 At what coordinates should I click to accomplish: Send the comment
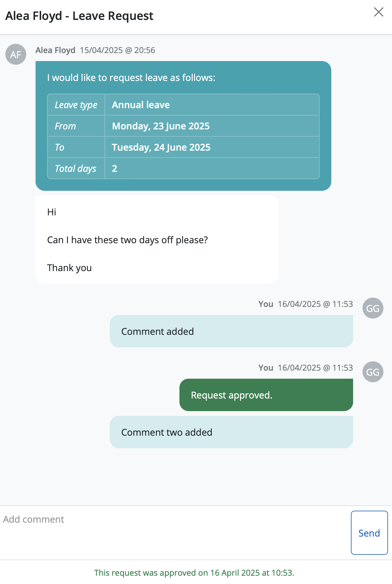coord(369,533)
